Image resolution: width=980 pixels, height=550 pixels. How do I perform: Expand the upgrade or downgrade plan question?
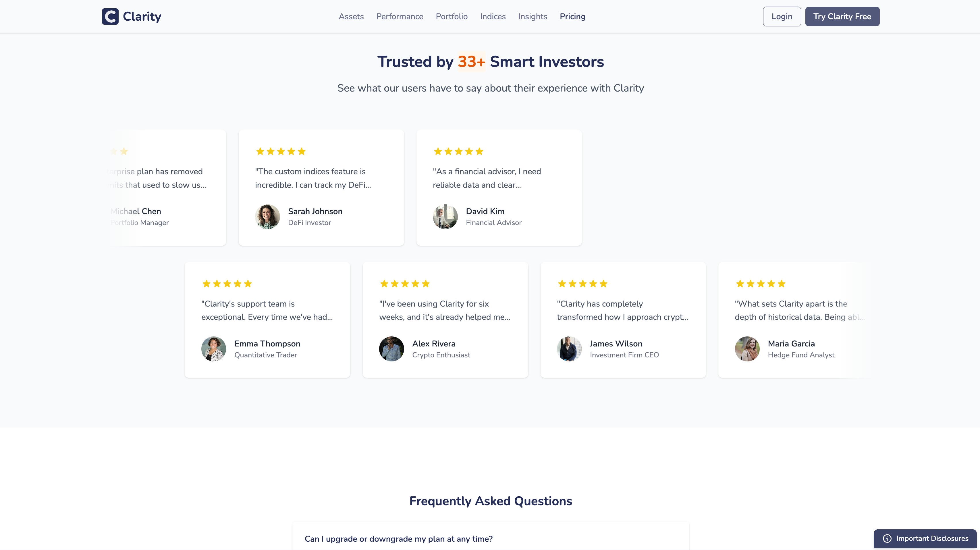point(398,539)
